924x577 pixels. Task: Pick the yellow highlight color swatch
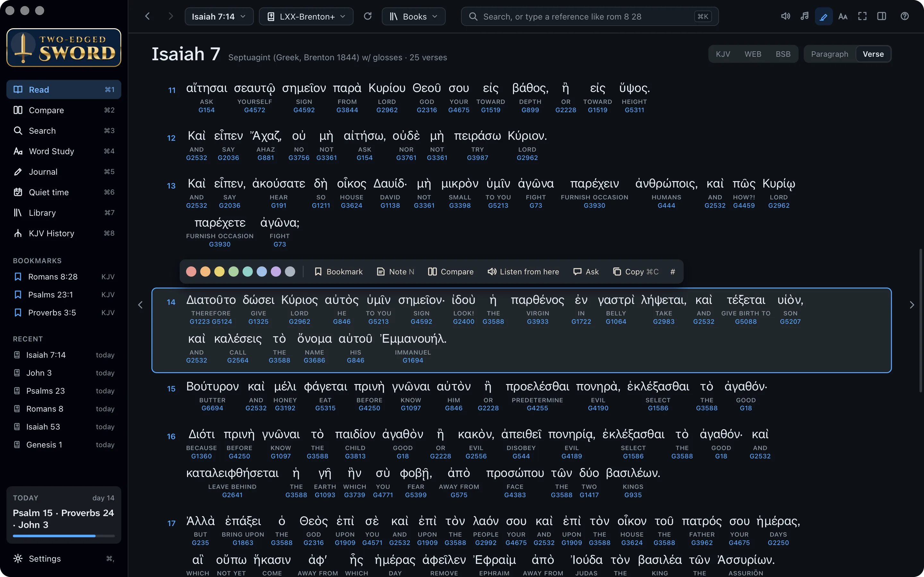[219, 271]
